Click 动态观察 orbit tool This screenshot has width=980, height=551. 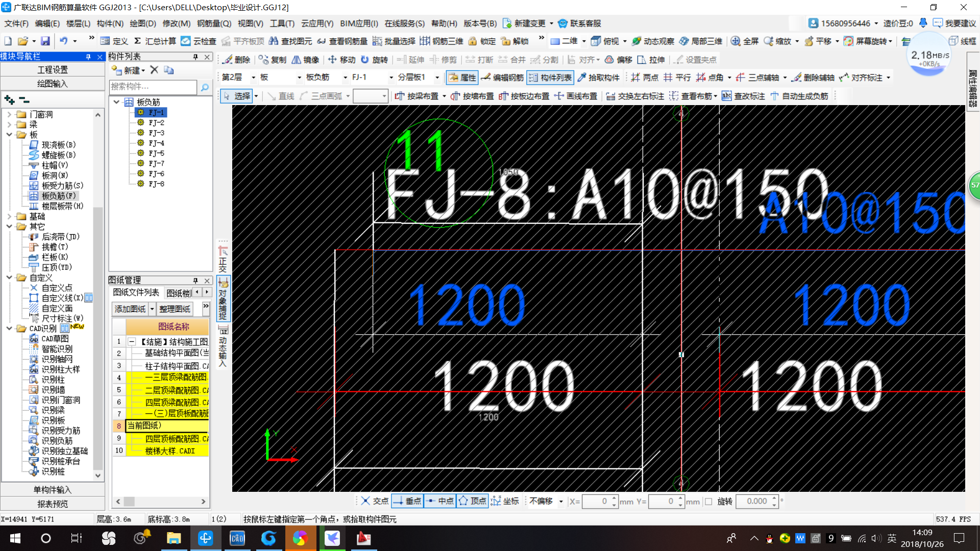[x=653, y=41]
